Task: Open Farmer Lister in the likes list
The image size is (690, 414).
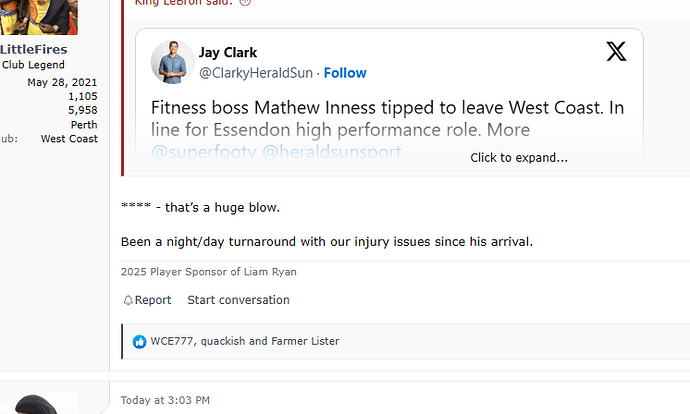Action: [x=305, y=341]
